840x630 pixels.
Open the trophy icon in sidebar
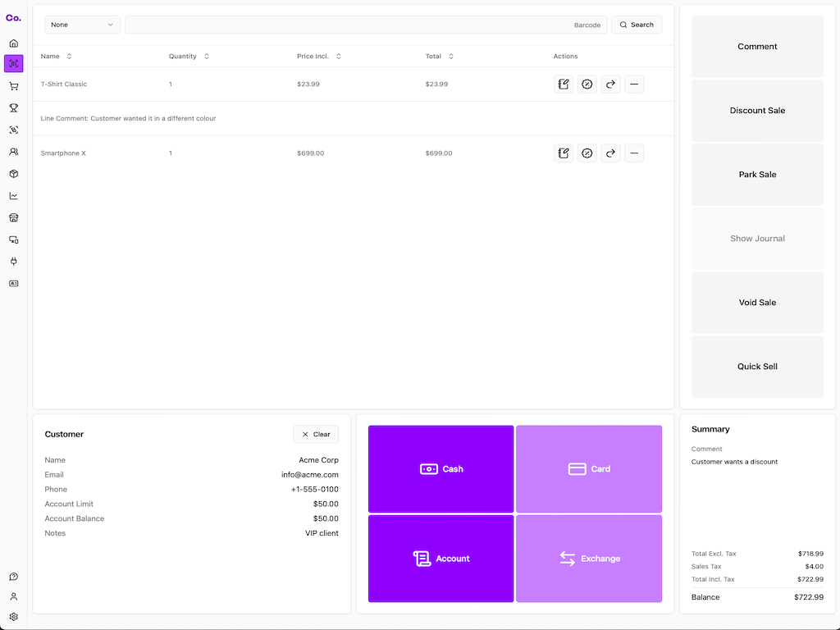point(13,107)
